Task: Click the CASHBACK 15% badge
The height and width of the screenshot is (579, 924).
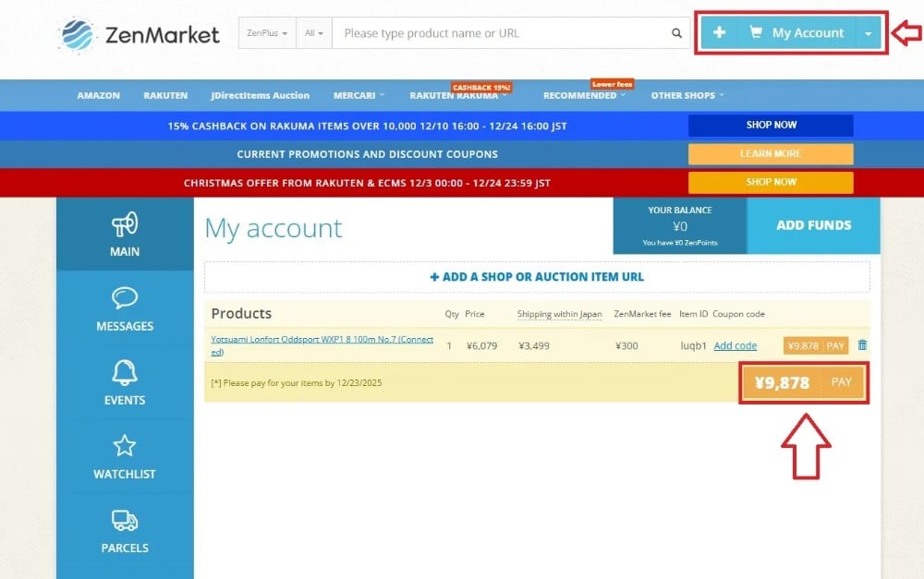Action: [481, 87]
